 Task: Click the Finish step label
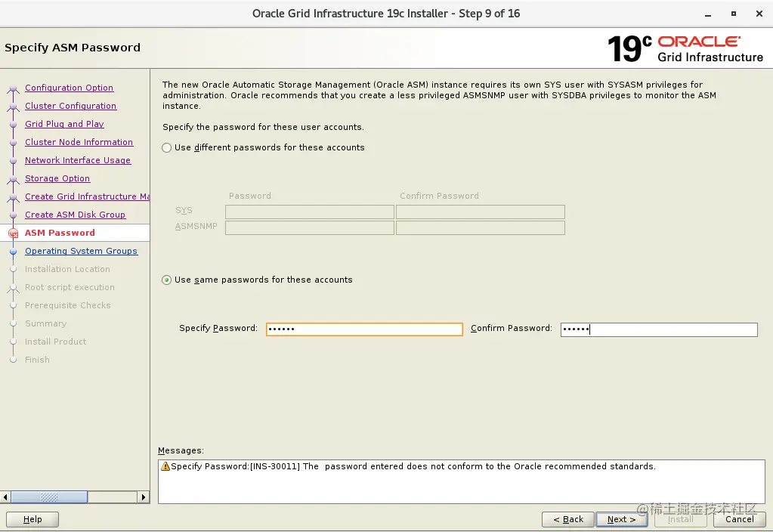pyautogui.click(x=37, y=360)
